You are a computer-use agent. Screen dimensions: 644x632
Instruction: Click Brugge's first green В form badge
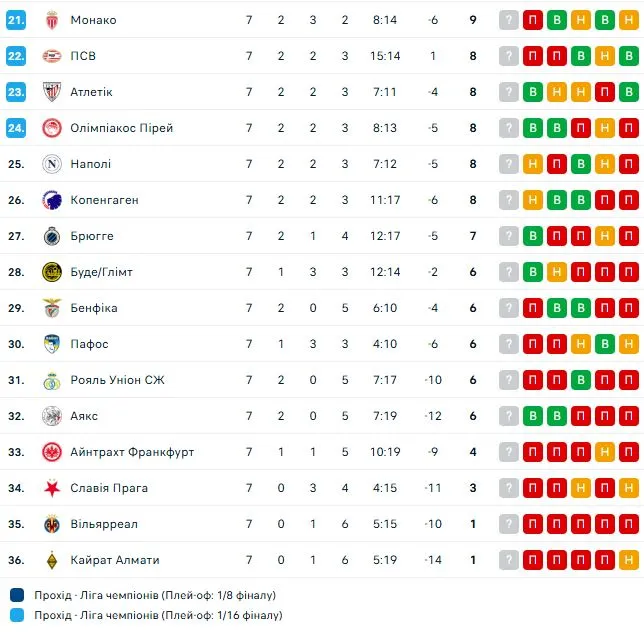coord(534,236)
